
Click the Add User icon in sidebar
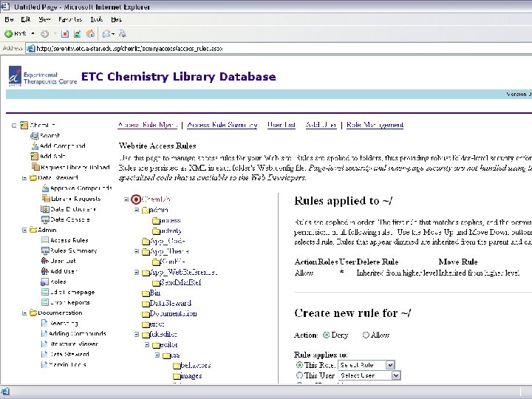(45, 271)
